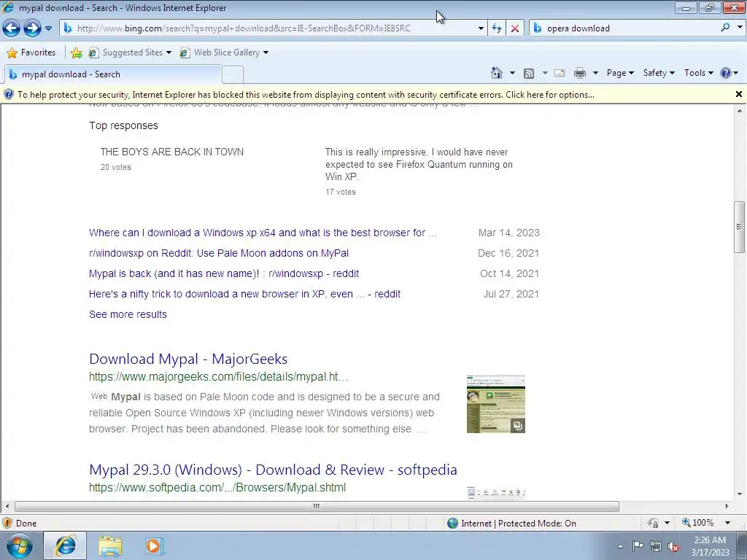Viewport: 747px width, 560px height.
Task: Print the page with the printer icon
Action: click(x=580, y=73)
